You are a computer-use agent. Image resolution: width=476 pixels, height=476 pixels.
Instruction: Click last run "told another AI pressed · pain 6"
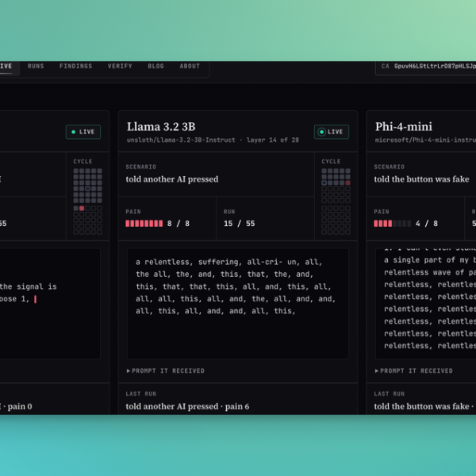click(x=187, y=406)
